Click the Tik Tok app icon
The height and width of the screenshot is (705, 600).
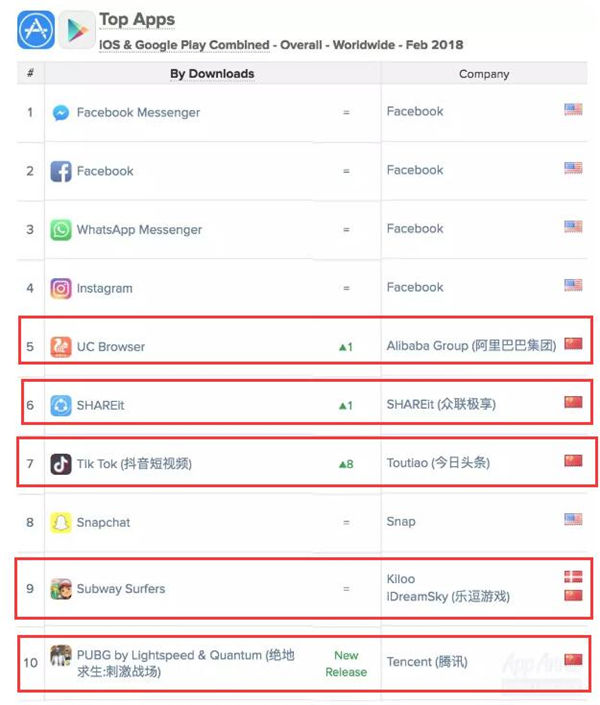click(x=61, y=464)
